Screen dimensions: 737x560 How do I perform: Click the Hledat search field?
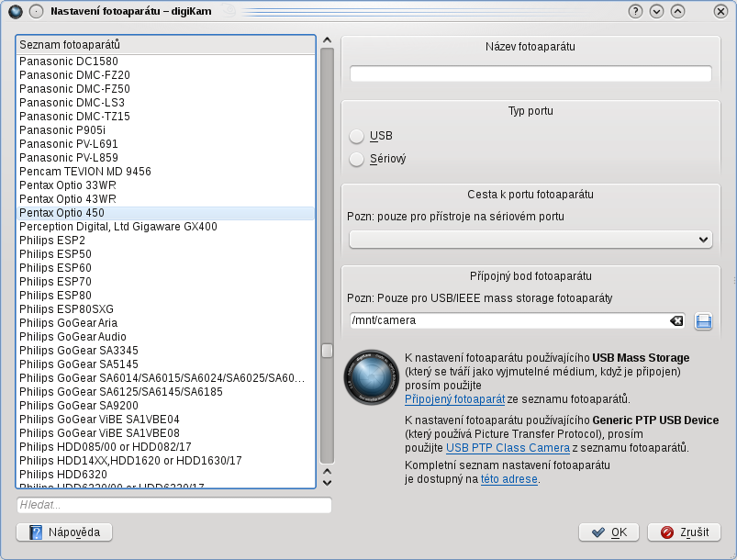pyautogui.click(x=174, y=505)
